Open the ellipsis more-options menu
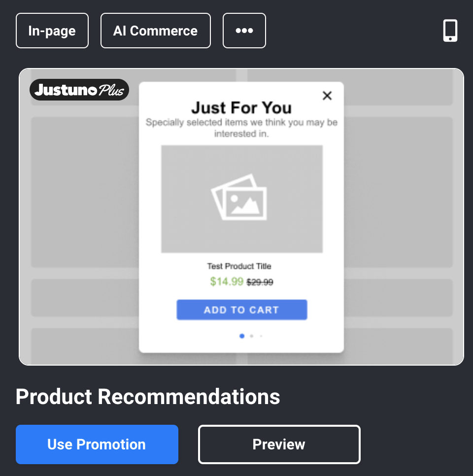 (x=244, y=31)
